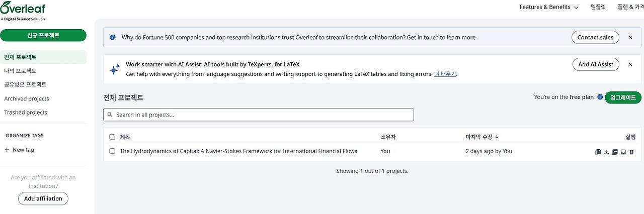Download the project source zip
The width and height of the screenshot is (644, 214).
point(606,152)
